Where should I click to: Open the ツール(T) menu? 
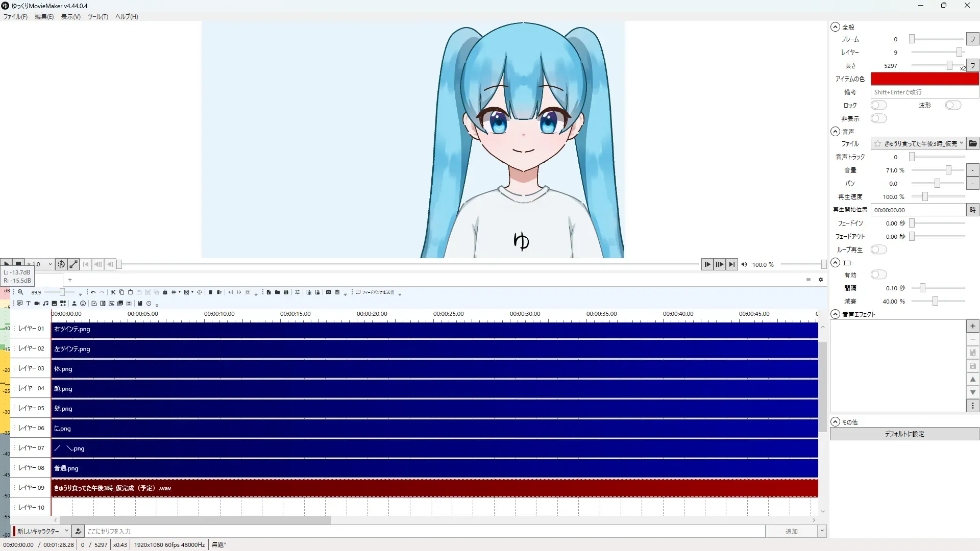[x=97, y=17]
